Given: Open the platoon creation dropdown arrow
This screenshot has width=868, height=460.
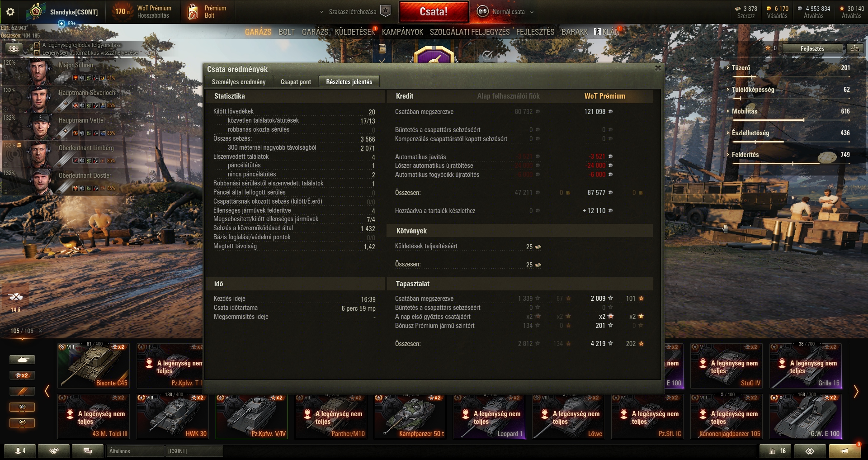Looking at the screenshot, I should pyautogui.click(x=321, y=12).
